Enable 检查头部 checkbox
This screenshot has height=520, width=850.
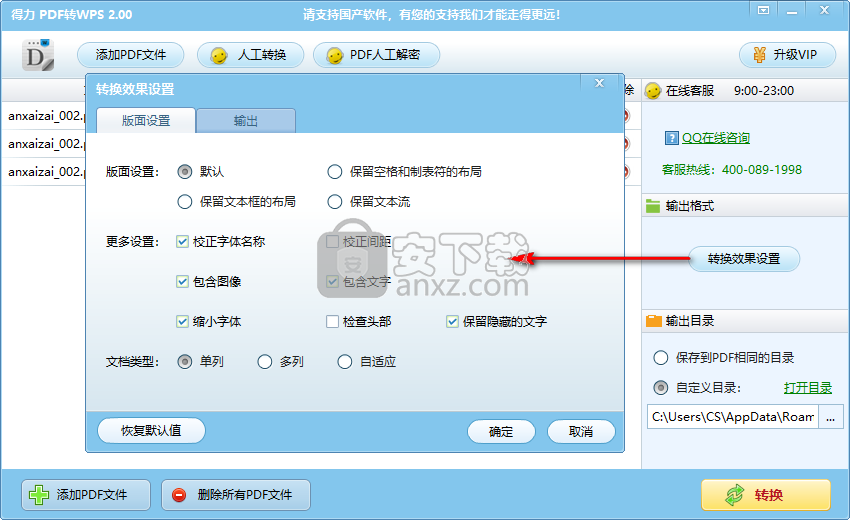(x=332, y=322)
